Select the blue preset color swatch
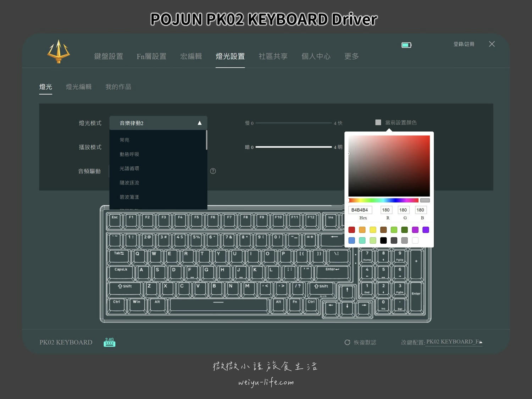The image size is (532, 399). 351,240
